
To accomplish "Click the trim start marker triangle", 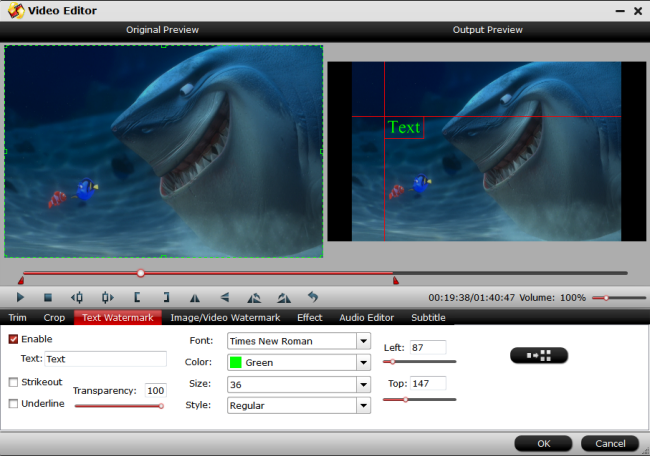I will pos(21,281).
